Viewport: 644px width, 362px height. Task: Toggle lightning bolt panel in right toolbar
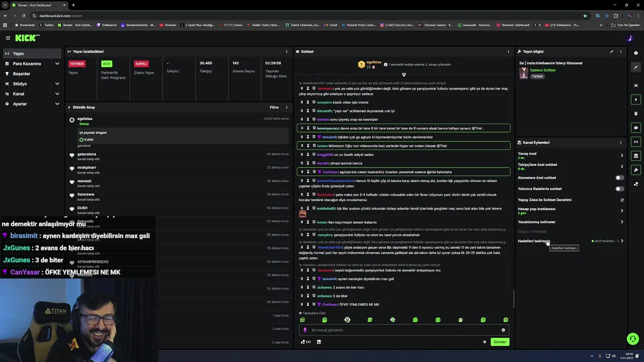pyautogui.click(x=636, y=100)
